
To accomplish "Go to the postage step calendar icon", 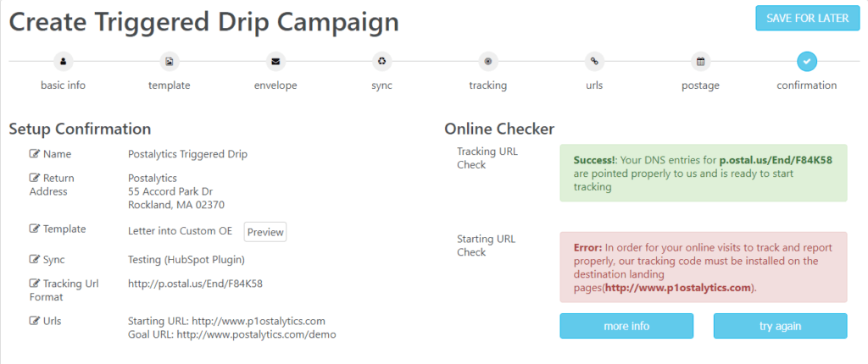I will 701,62.
